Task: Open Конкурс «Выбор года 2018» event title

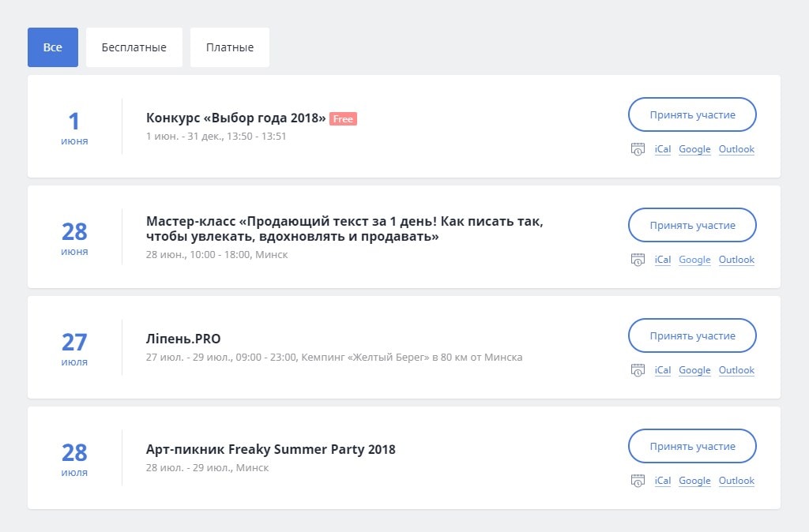Action: tap(235, 118)
